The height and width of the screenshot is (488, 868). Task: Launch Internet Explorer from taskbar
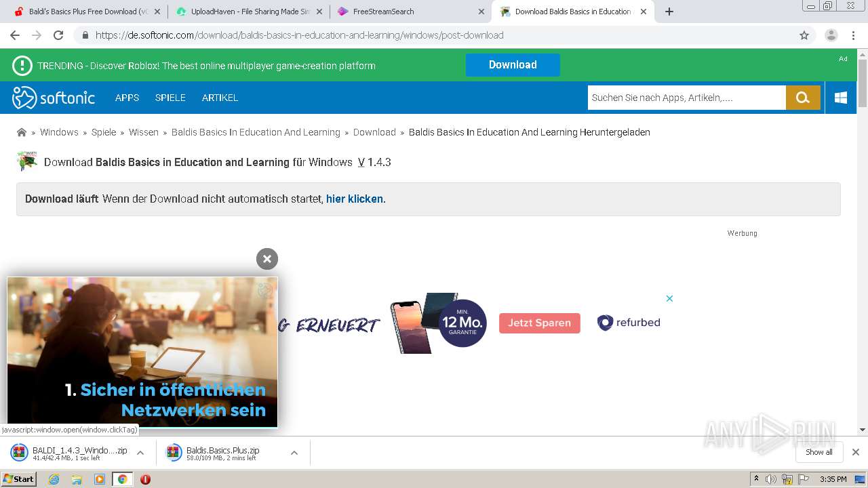[x=54, y=479]
